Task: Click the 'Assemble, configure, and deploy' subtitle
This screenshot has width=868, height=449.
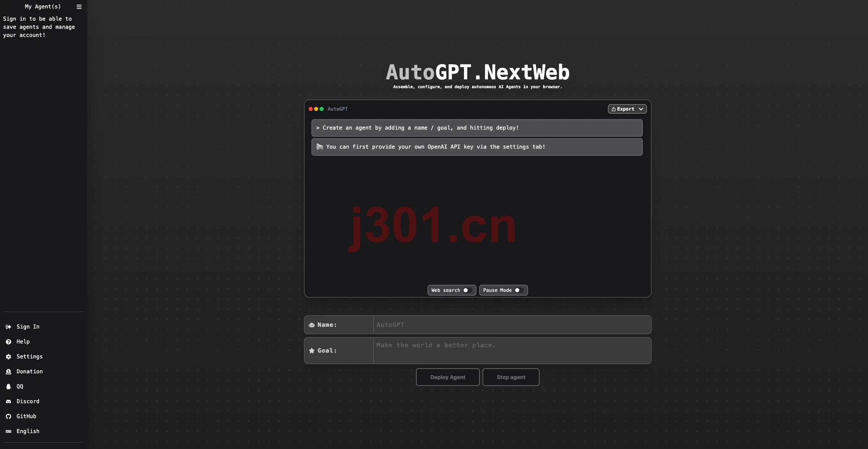Action: pos(477,87)
